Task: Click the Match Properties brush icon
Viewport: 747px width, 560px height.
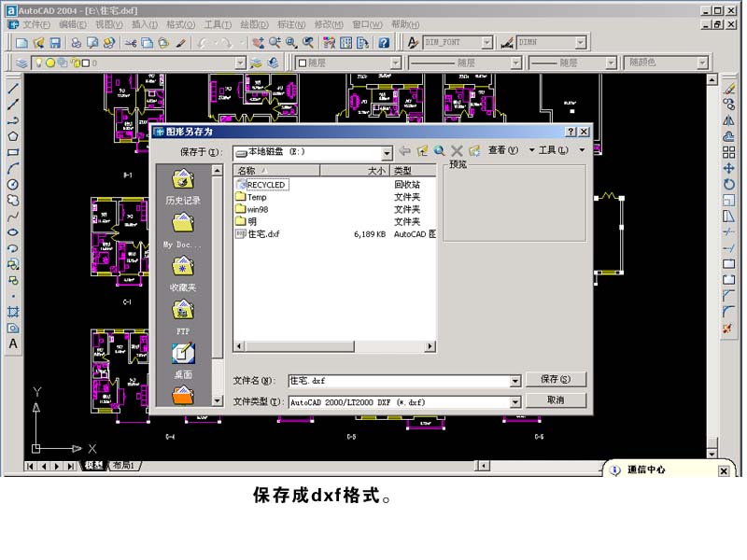Action: pyautogui.click(x=180, y=43)
